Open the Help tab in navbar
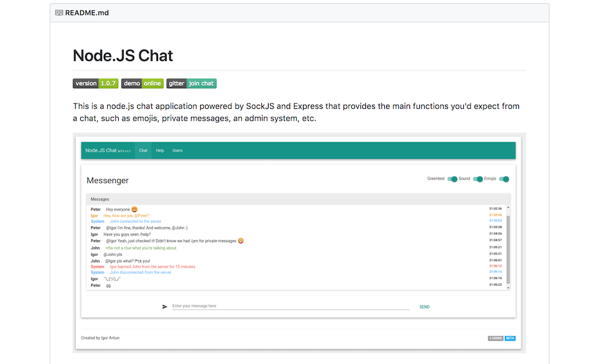 click(160, 150)
